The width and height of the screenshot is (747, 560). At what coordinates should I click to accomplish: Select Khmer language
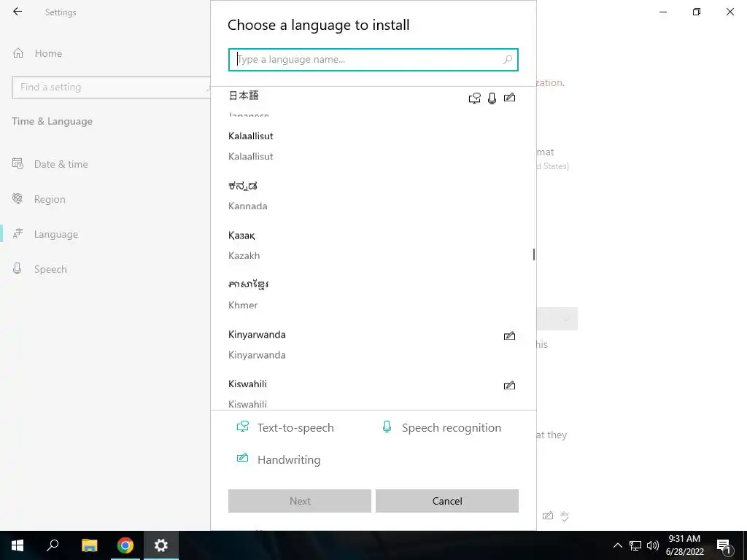click(373, 295)
